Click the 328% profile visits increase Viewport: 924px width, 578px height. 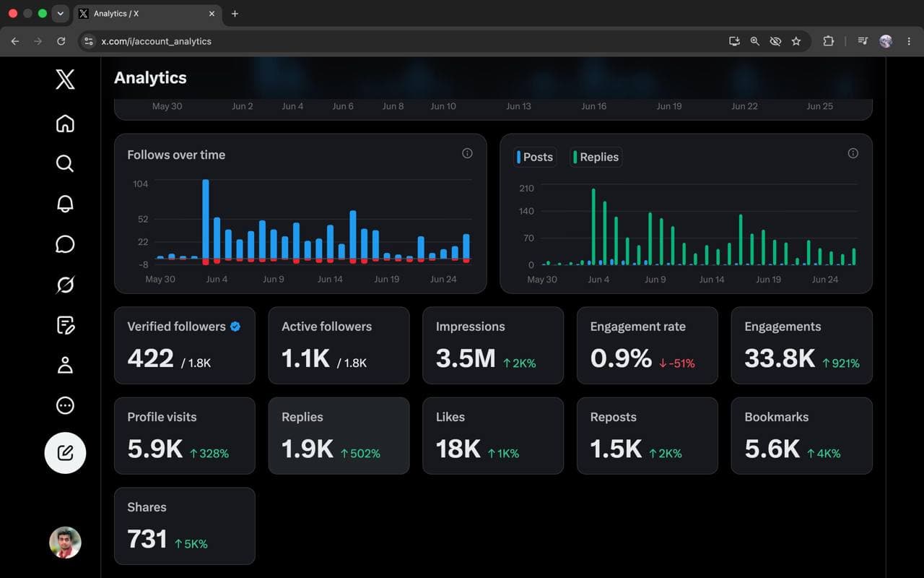209,454
